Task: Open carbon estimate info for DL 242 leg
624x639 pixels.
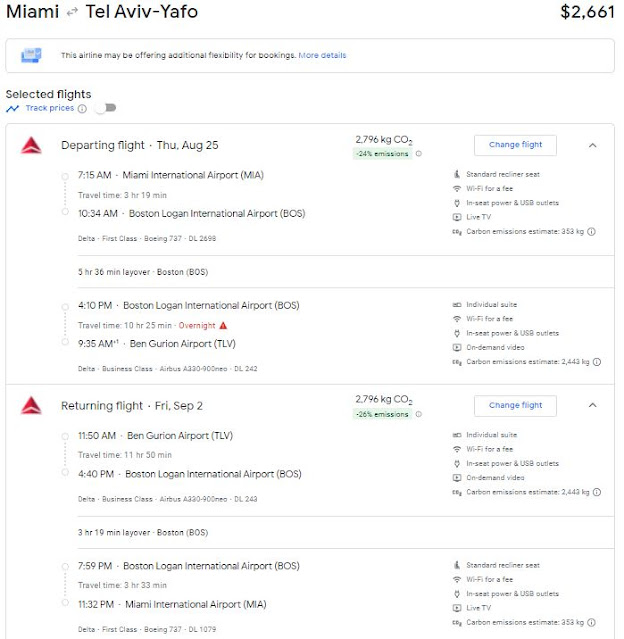Action: [597, 362]
